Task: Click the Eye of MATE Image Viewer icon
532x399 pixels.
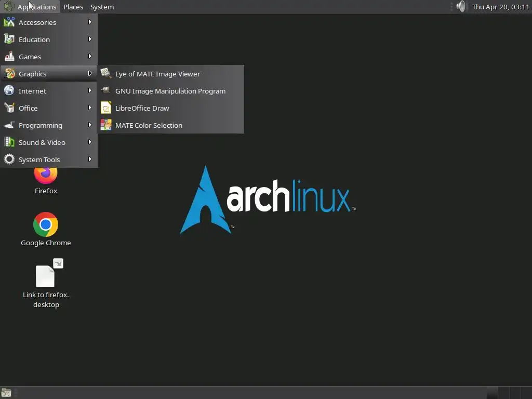Action: pyautogui.click(x=106, y=73)
